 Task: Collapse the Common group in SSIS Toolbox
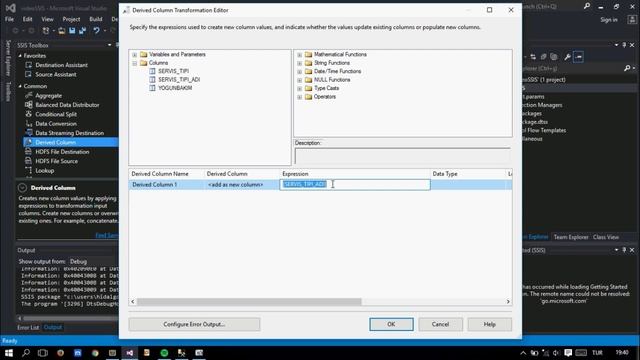click(x=20, y=86)
